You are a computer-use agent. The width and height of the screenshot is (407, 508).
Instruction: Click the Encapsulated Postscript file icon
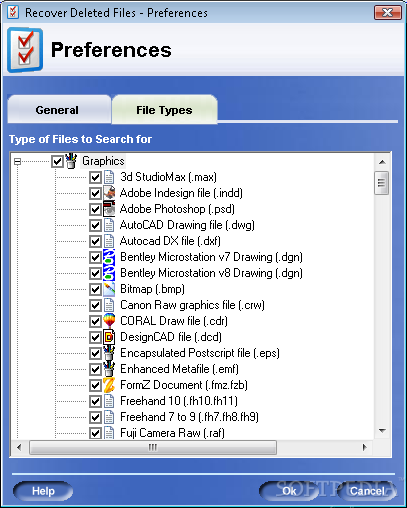(109, 353)
